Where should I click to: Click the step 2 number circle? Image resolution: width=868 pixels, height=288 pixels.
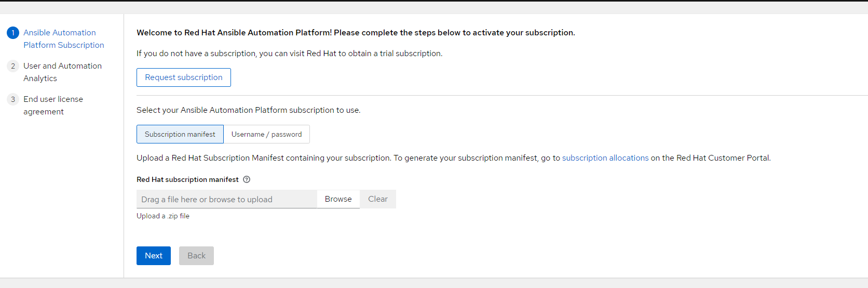(13, 66)
